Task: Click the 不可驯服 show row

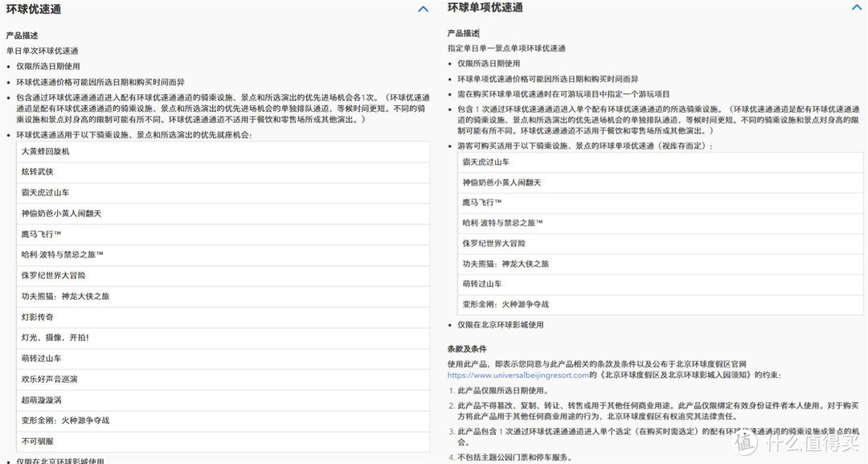Action: tap(38, 441)
